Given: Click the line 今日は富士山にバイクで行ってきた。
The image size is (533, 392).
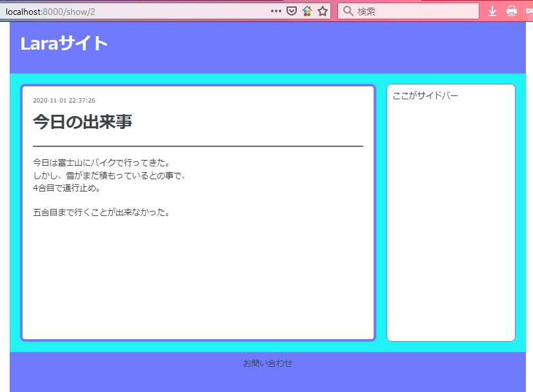Looking at the screenshot, I should pyautogui.click(x=101, y=162).
